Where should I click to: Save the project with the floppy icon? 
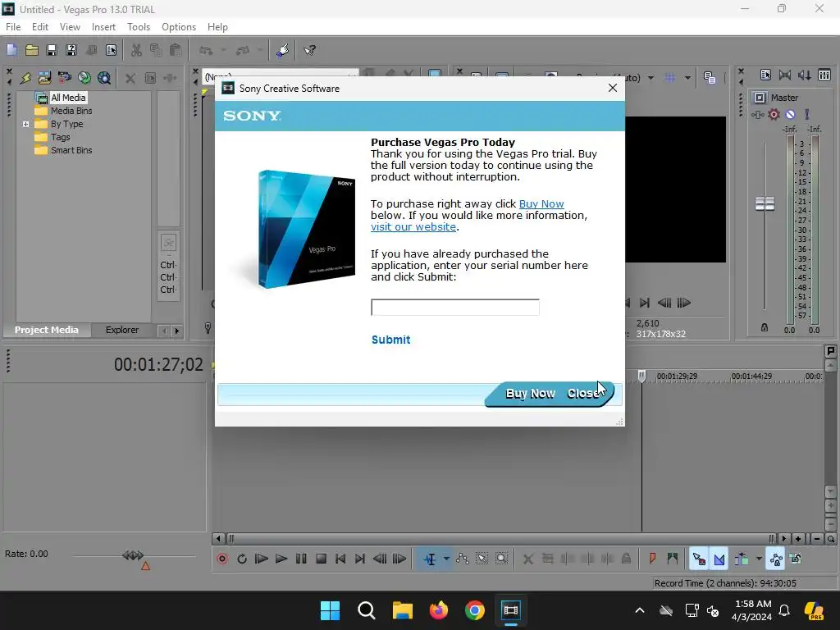pos(52,50)
